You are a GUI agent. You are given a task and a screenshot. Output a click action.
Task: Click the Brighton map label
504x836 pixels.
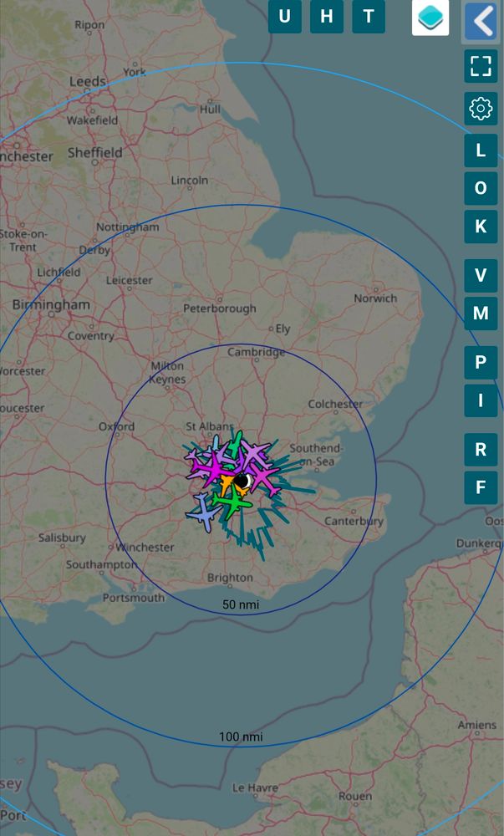(230, 578)
